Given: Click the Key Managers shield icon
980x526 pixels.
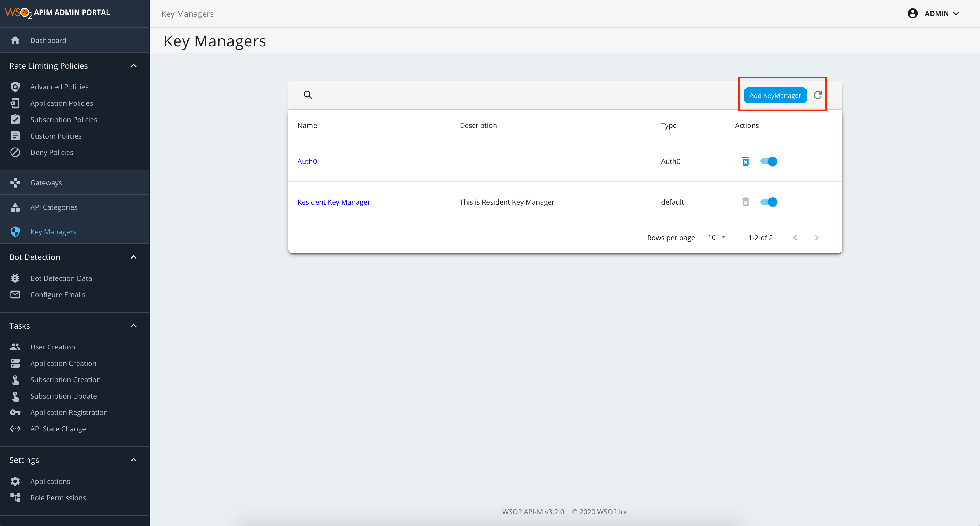Looking at the screenshot, I should [15, 232].
